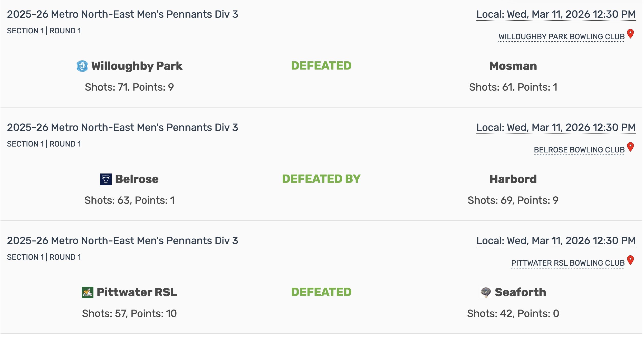Click the match date for the Harbord game

tap(556, 128)
